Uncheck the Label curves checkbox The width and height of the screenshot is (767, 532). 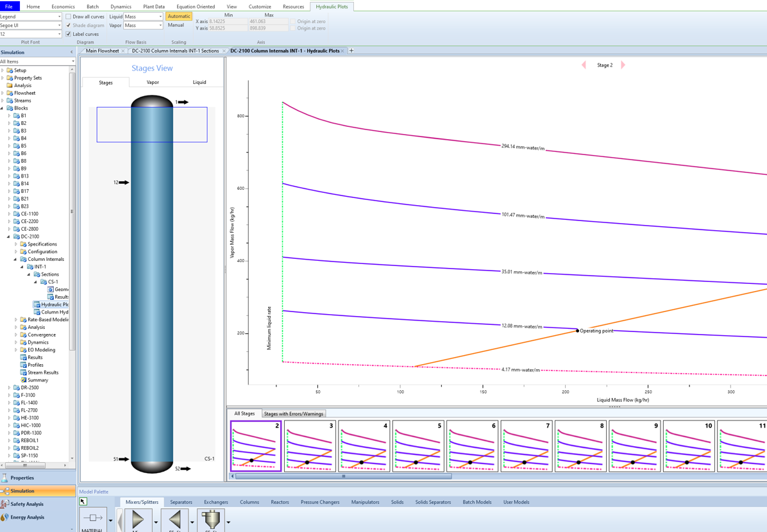69,34
